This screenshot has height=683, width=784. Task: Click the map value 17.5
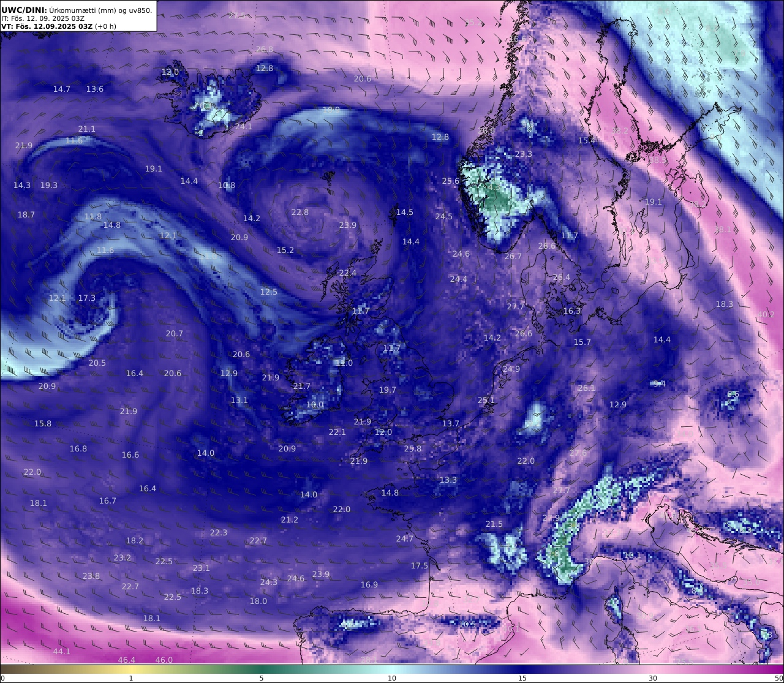pos(420,565)
